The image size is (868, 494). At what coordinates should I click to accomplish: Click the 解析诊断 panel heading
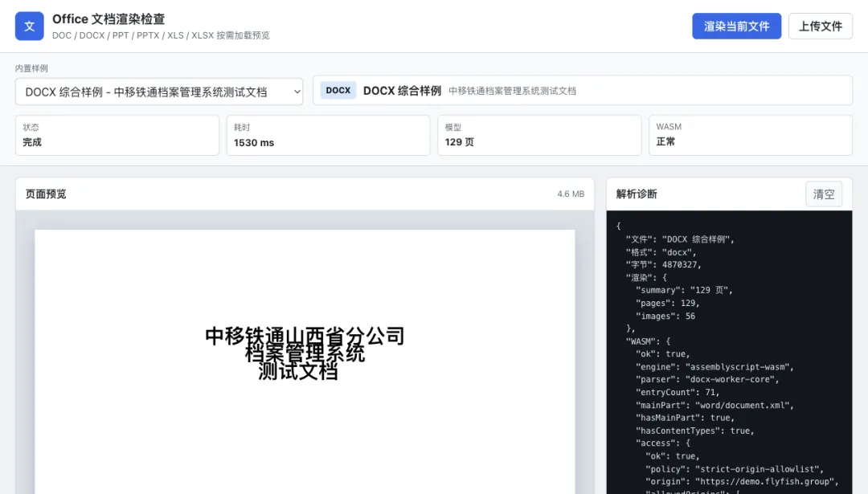(x=637, y=194)
